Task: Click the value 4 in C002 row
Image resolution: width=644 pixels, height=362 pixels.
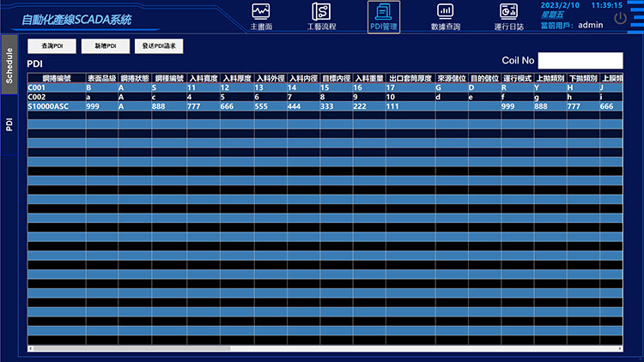Action: (x=204, y=97)
